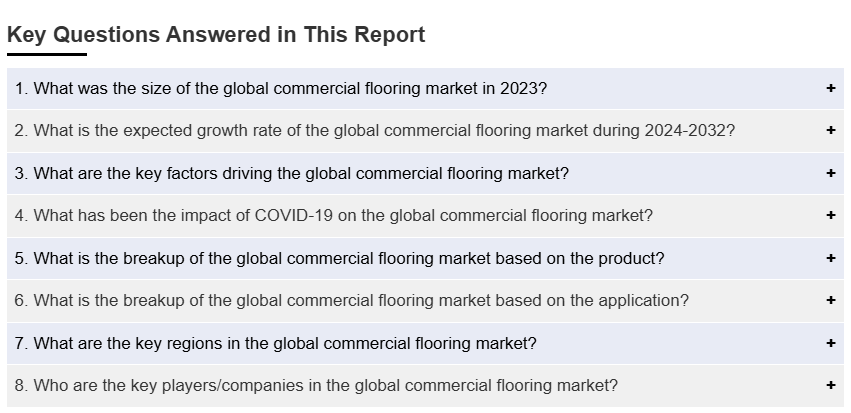Screen dimensions: 851x413
Task: Click the black underline bar beneath the heading
Action: (47, 54)
